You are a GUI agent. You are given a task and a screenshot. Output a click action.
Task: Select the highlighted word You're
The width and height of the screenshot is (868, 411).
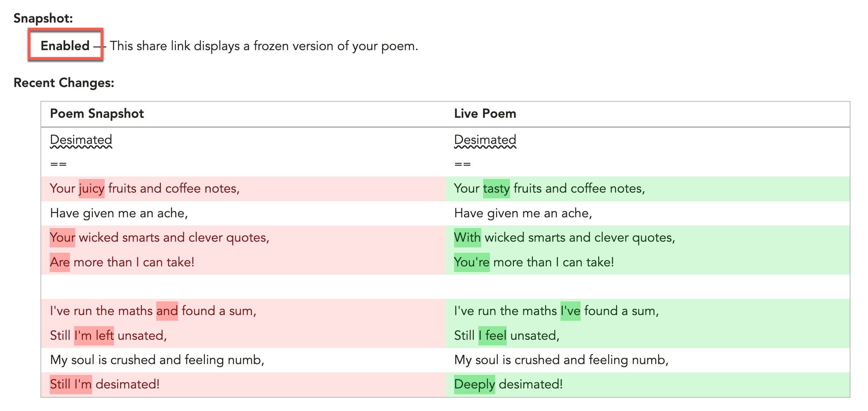[x=472, y=262]
